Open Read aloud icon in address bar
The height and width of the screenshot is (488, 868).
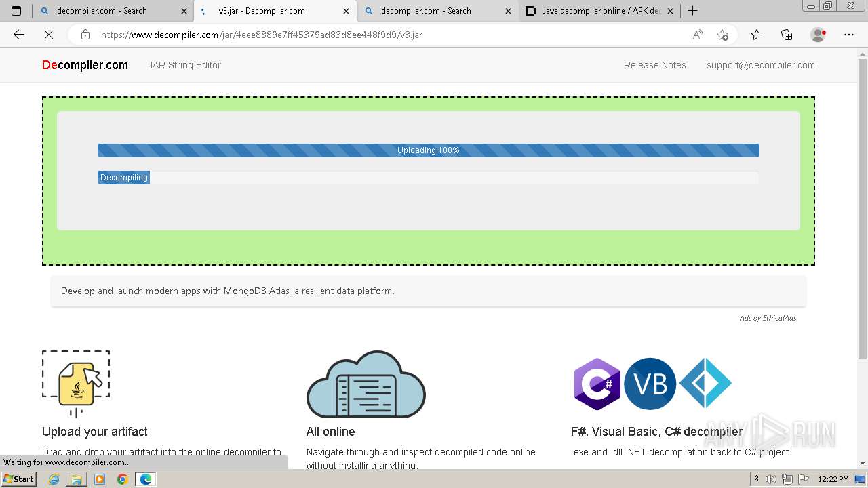pyautogui.click(x=698, y=35)
